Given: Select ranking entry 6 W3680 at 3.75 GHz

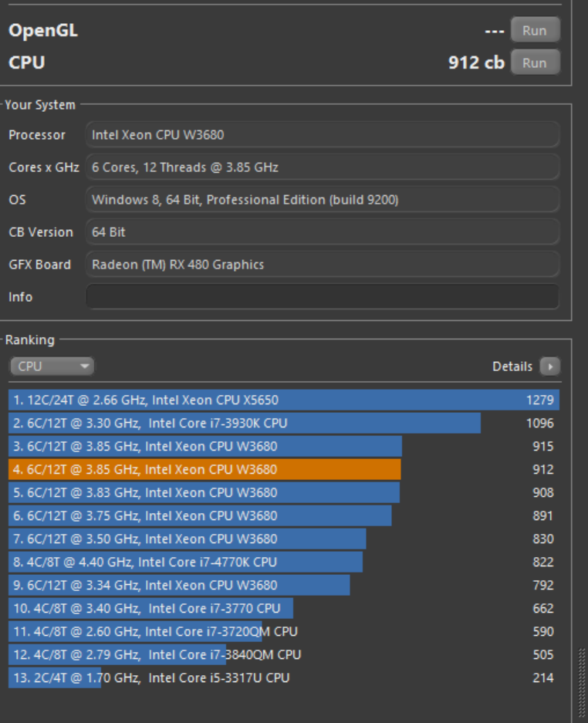Looking at the screenshot, I should 284,515.
